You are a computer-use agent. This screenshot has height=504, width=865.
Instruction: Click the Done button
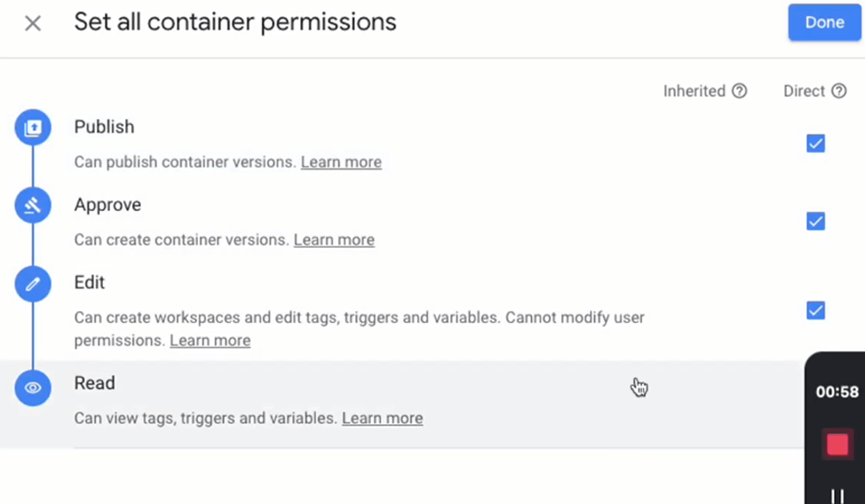coord(825,22)
